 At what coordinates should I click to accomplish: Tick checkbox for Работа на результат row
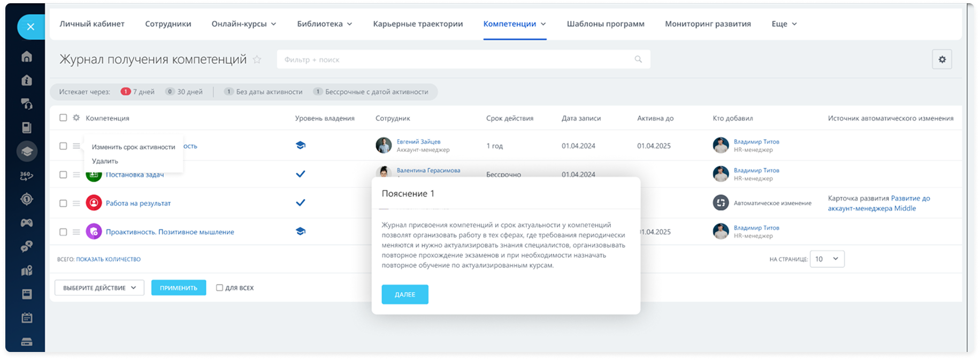pos(63,203)
